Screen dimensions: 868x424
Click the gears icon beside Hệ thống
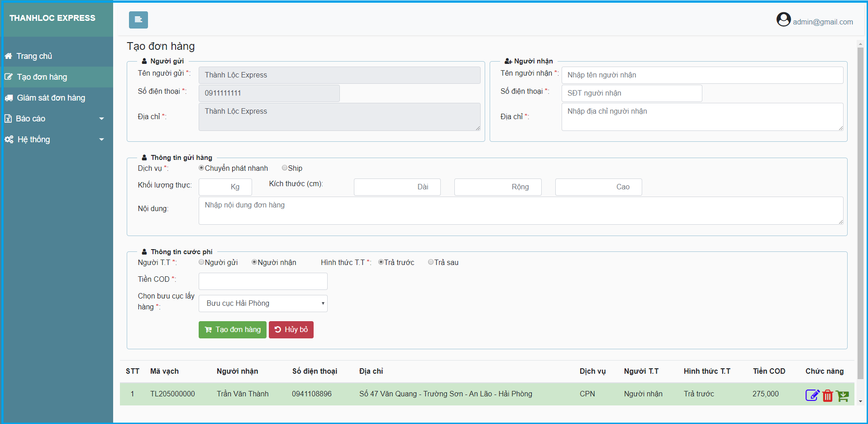tap(9, 140)
